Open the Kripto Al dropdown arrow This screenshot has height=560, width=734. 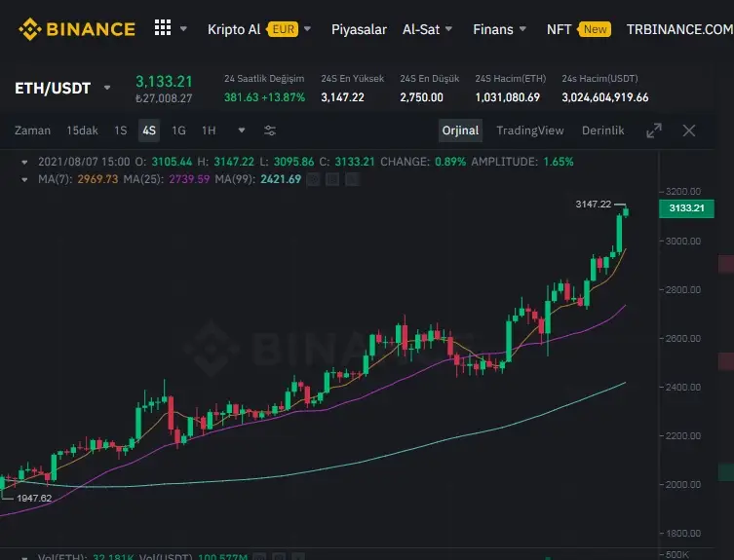pos(307,29)
